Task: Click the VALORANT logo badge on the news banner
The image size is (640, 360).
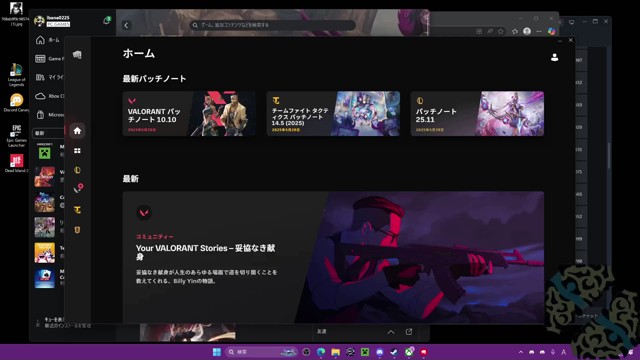Action: (144, 213)
